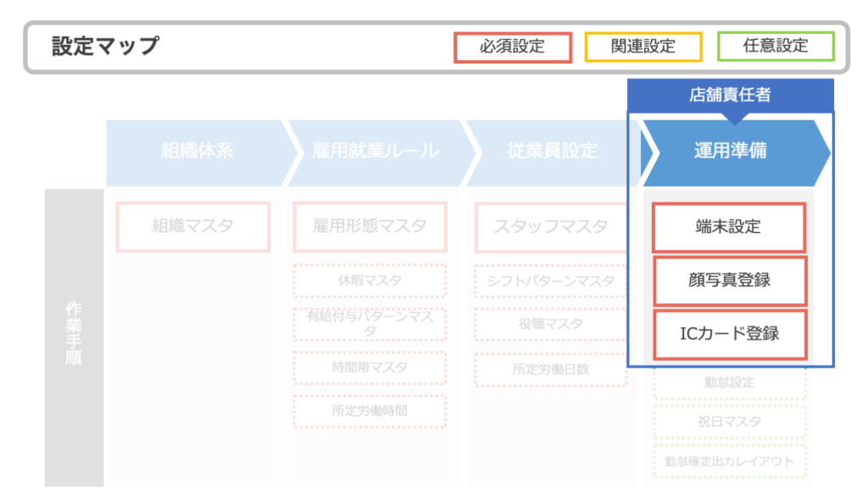This screenshot has width=868, height=488.
Task: Open the スタッフマスタ box
Action: coord(551,226)
